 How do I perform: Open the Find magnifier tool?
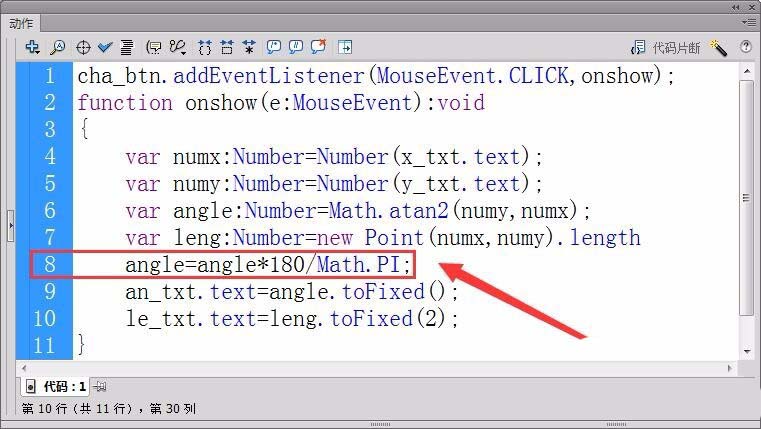58,47
